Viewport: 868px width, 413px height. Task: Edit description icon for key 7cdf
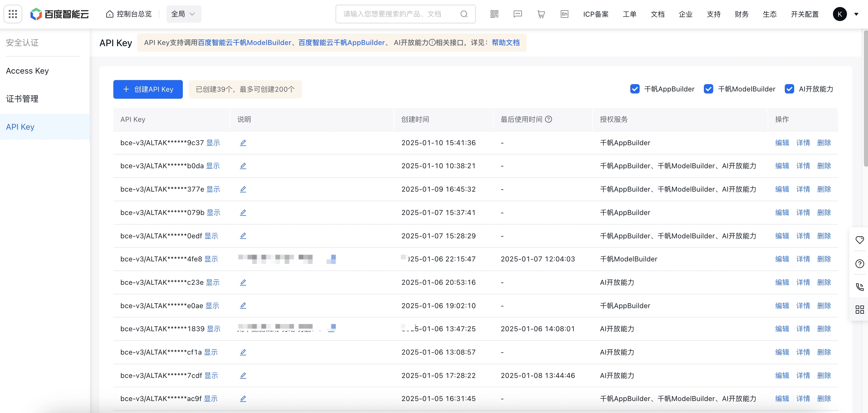243,375
